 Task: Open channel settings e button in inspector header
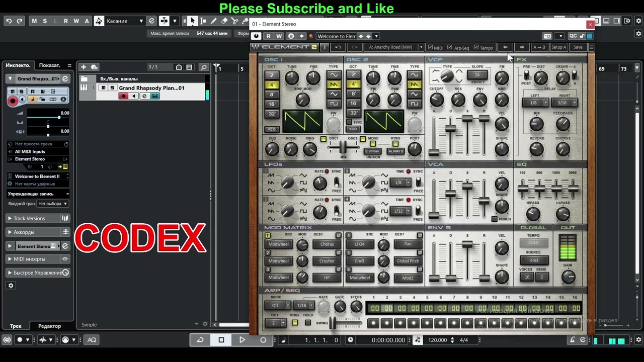tap(65, 78)
